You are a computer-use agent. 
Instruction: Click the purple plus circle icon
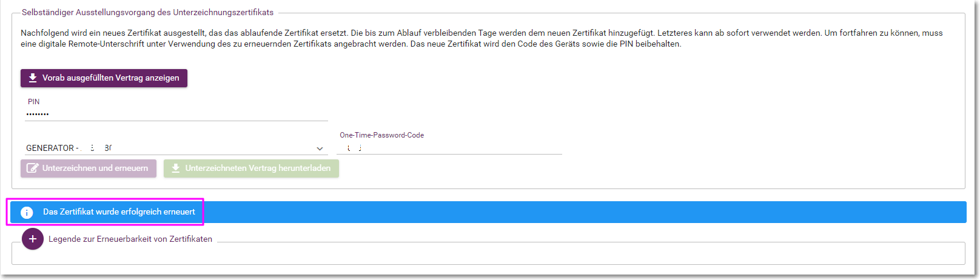[x=33, y=239]
